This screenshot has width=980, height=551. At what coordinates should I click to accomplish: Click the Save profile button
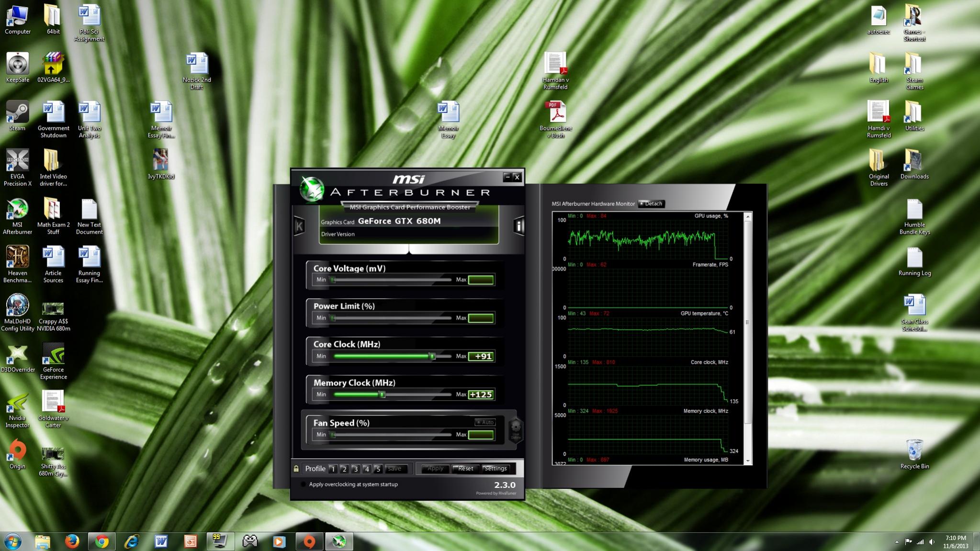click(395, 469)
